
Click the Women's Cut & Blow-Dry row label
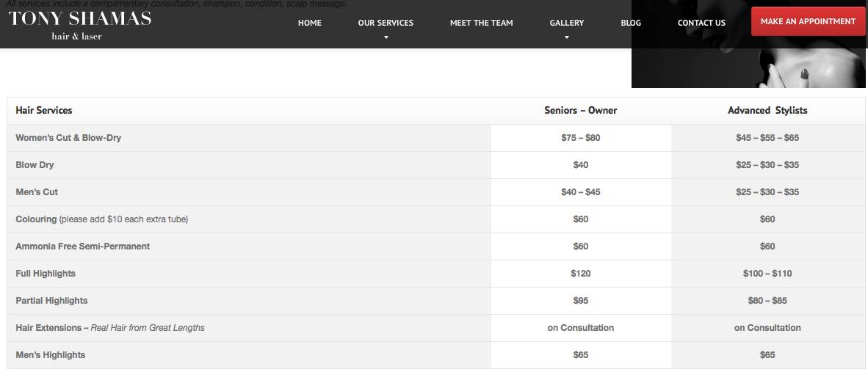68,138
